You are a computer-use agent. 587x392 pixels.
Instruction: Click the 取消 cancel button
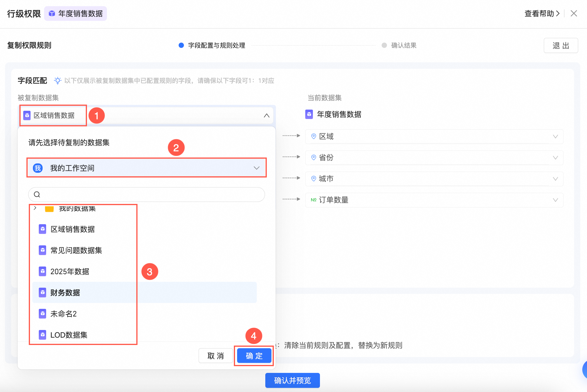215,356
